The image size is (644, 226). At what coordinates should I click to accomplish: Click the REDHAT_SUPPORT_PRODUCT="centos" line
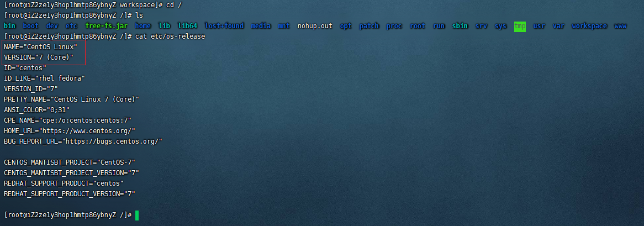64,183
